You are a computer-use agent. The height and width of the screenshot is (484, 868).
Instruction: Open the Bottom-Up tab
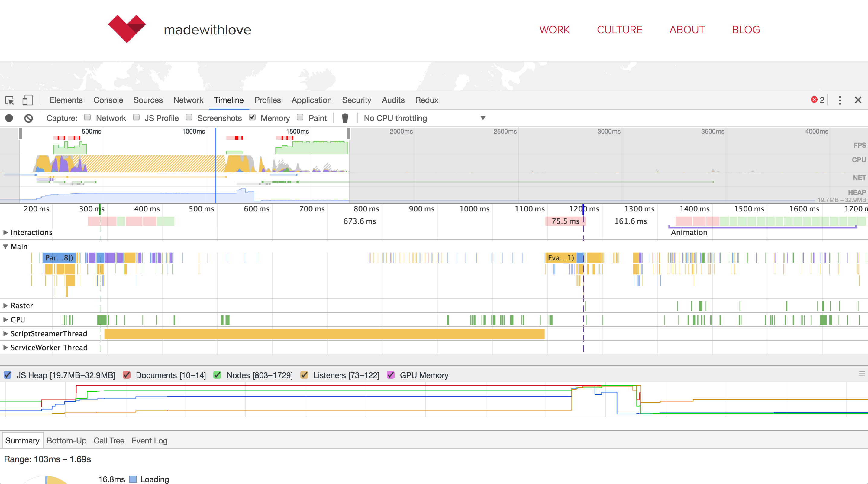(x=66, y=440)
